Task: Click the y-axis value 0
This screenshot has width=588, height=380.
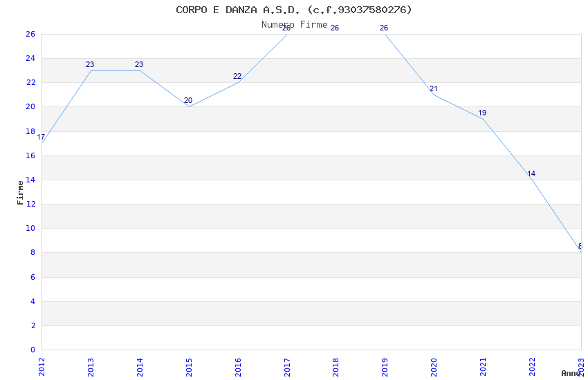Action: pyautogui.click(x=33, y=350)
